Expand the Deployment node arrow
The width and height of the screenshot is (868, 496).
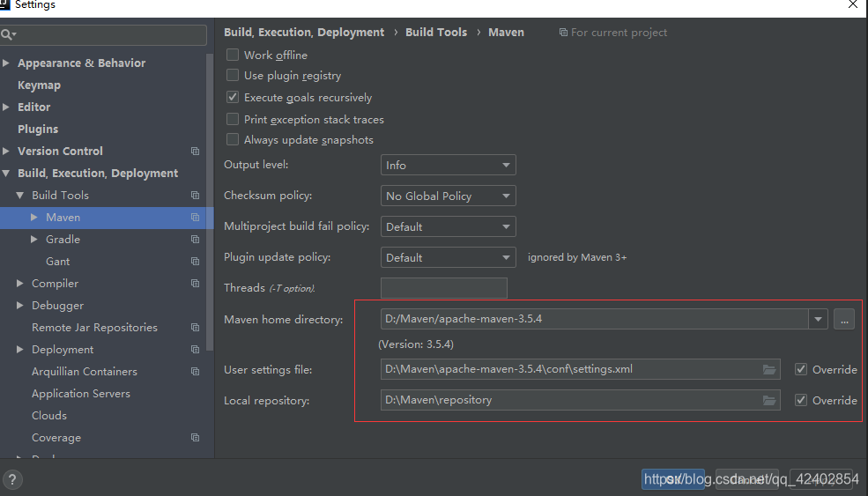coord(20,349)
